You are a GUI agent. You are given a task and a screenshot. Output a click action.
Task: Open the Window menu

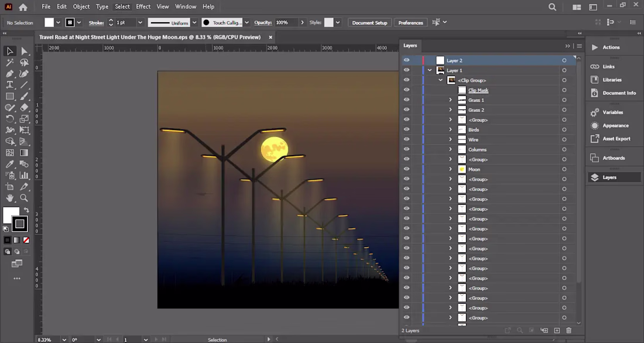(x=186, y=6)
